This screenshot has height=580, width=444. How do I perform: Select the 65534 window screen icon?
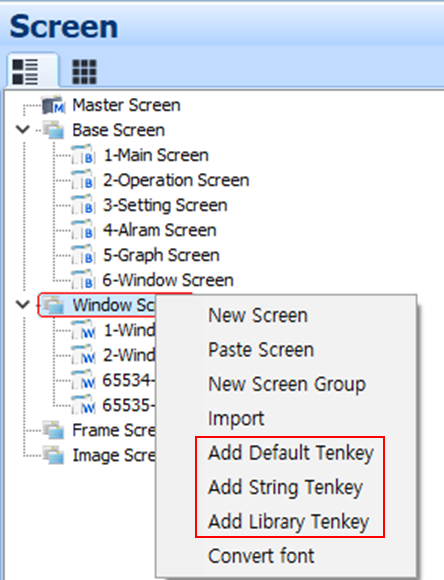pos(83,381)
